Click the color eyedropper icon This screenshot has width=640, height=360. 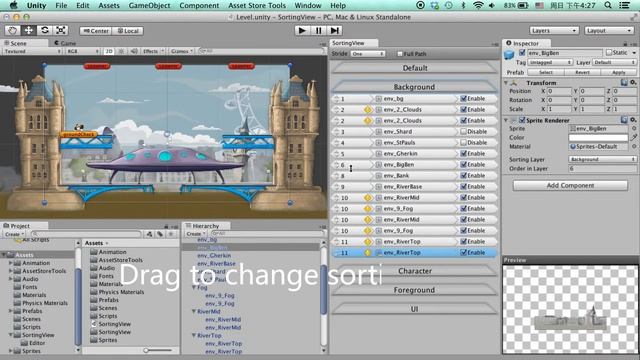pos(633,138)
